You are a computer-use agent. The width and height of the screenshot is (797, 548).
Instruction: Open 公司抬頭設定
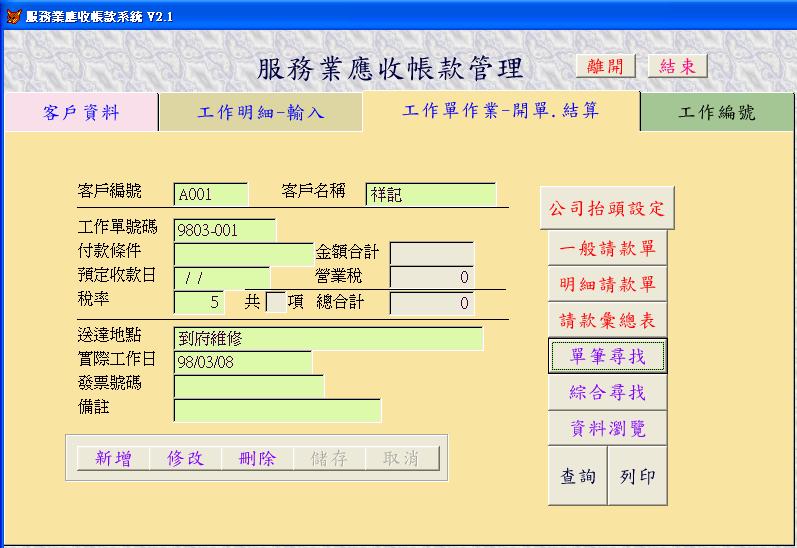click(x=607, y=208)
